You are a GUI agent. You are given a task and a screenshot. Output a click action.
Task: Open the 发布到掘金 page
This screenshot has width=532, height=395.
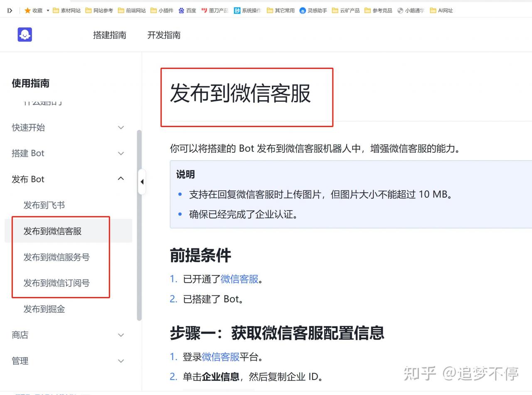point(44,309)
